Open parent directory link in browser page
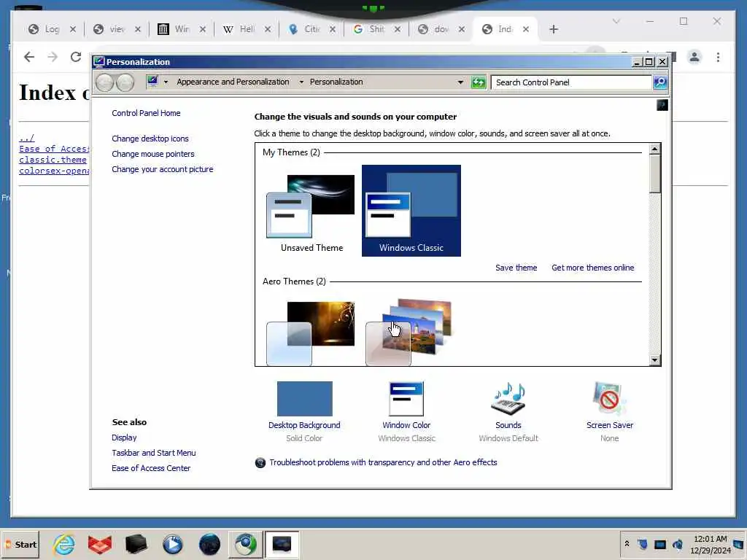 point(27,138)
